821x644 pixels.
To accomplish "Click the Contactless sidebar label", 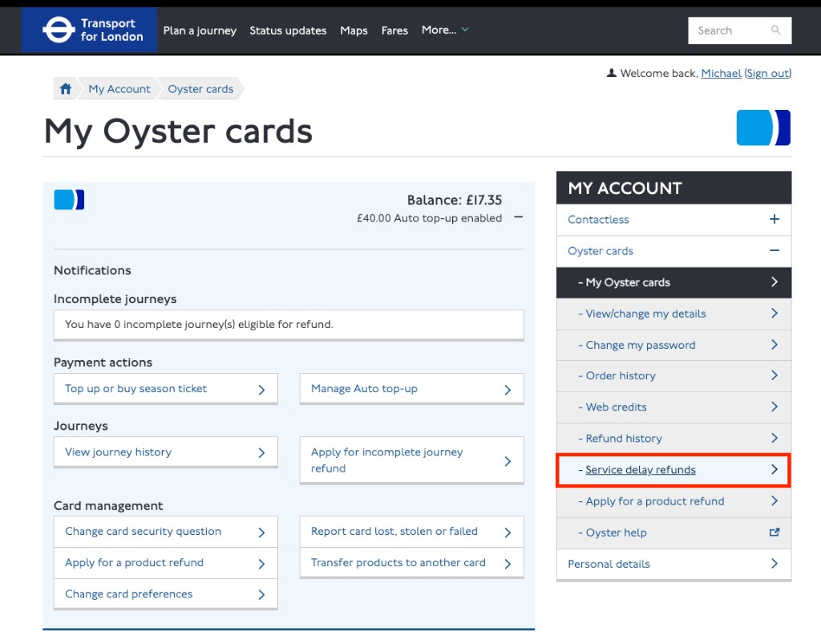I will coord(598,220).
